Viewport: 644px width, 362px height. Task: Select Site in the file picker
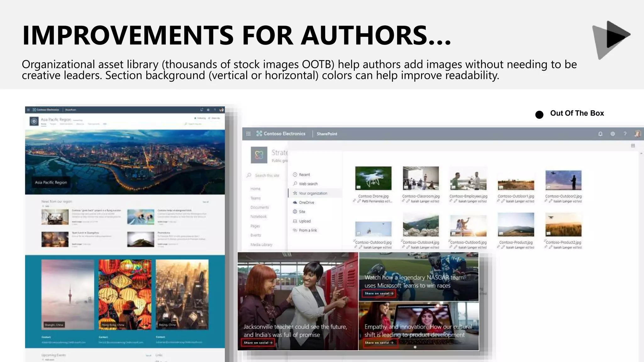pos(302,212)
